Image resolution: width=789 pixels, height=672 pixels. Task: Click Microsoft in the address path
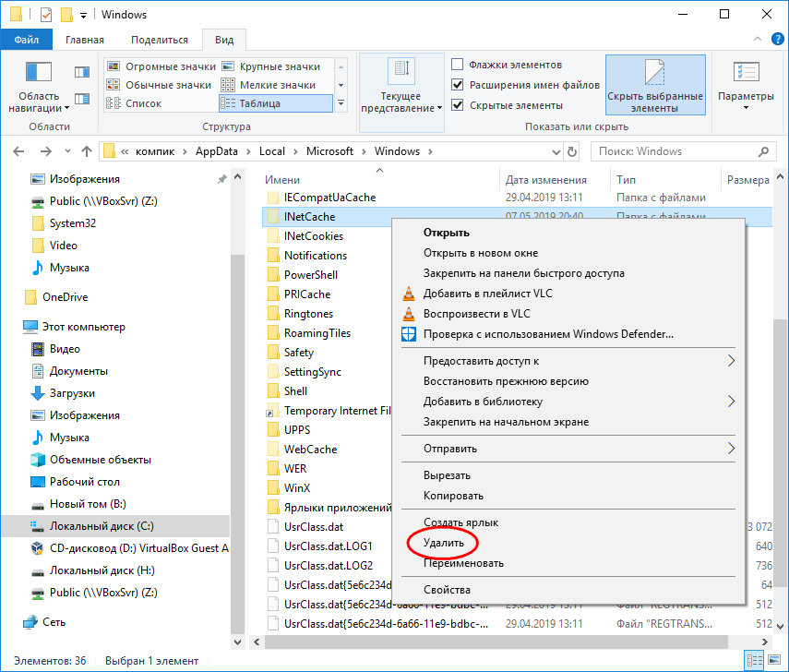(329, 151)
